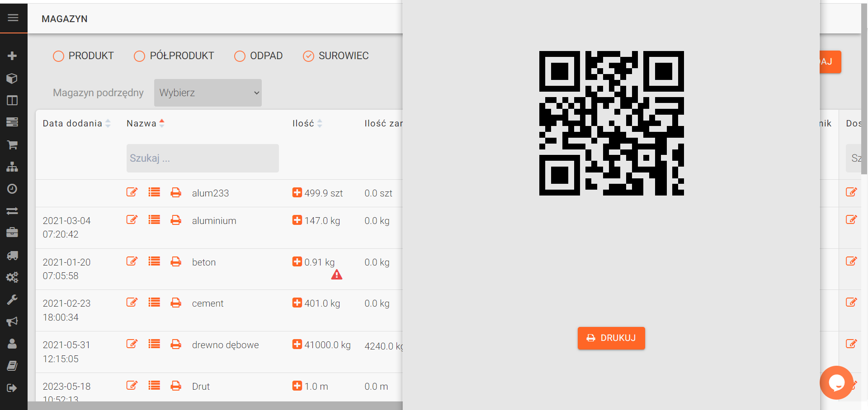Expand the Magazyn podrzędny Wybierz dropdown
This screenshot has height=410, width=868.
208,93
